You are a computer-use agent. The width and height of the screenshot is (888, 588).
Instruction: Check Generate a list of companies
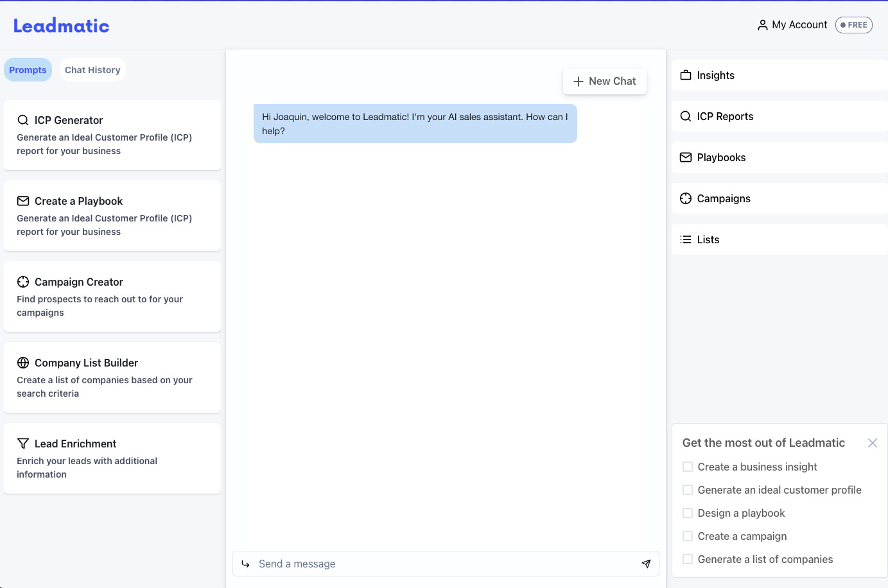(688, 559)
